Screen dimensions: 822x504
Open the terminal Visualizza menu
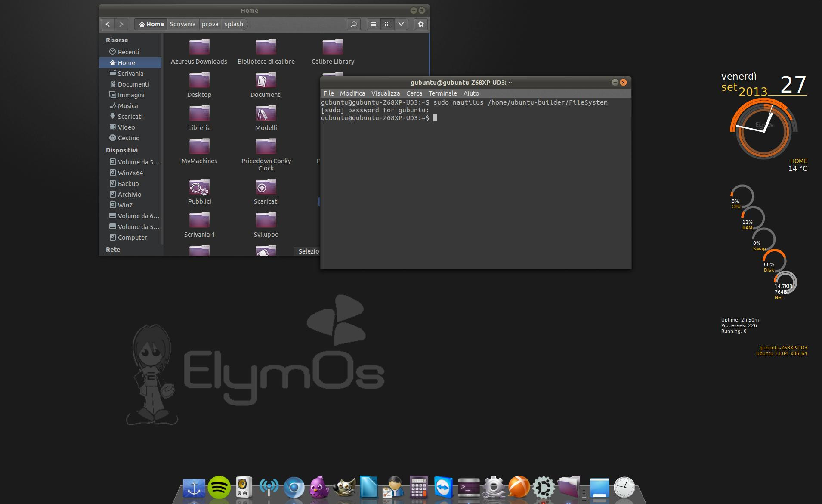click(x=386, y=93)
